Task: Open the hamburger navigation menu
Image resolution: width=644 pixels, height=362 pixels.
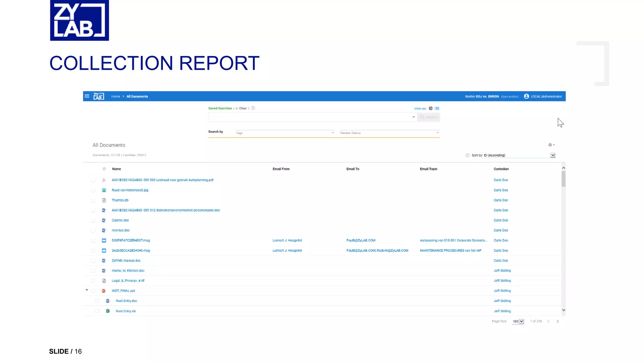Action: [x=87, y=96]
